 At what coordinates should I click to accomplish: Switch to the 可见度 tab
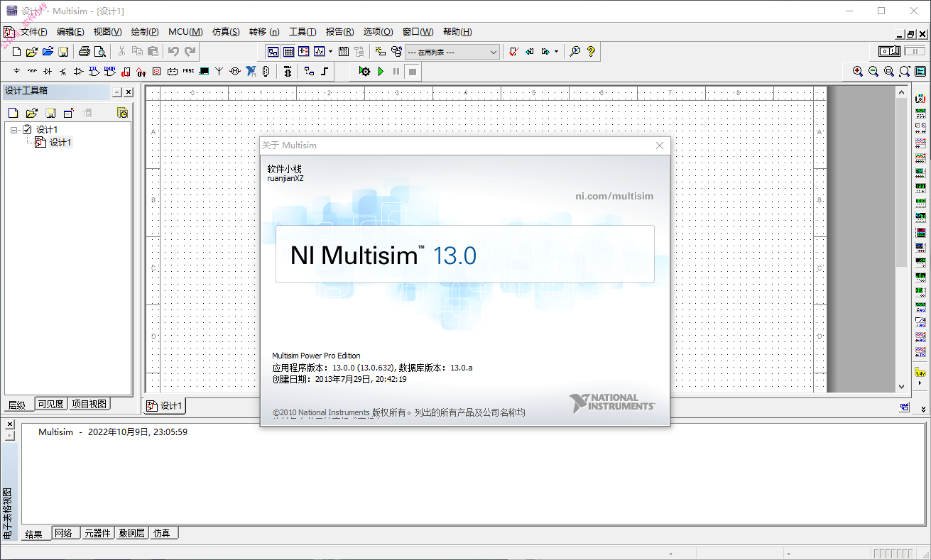click(51, 404)
